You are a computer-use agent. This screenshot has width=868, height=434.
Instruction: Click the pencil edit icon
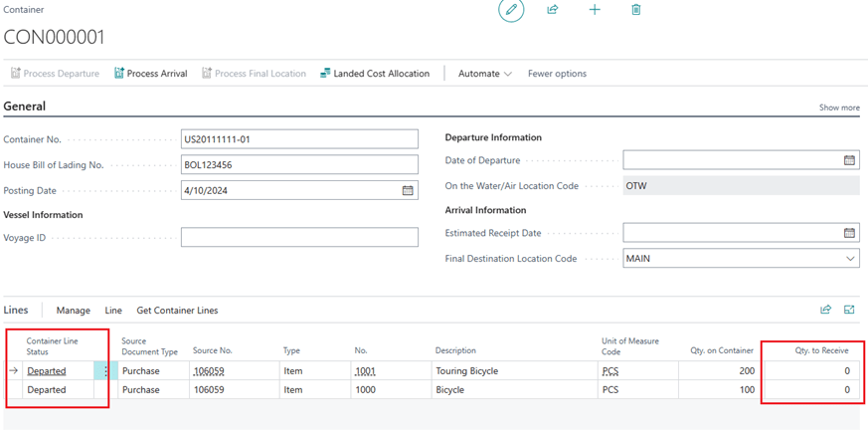pyautogui.click(x=511, y=10)
